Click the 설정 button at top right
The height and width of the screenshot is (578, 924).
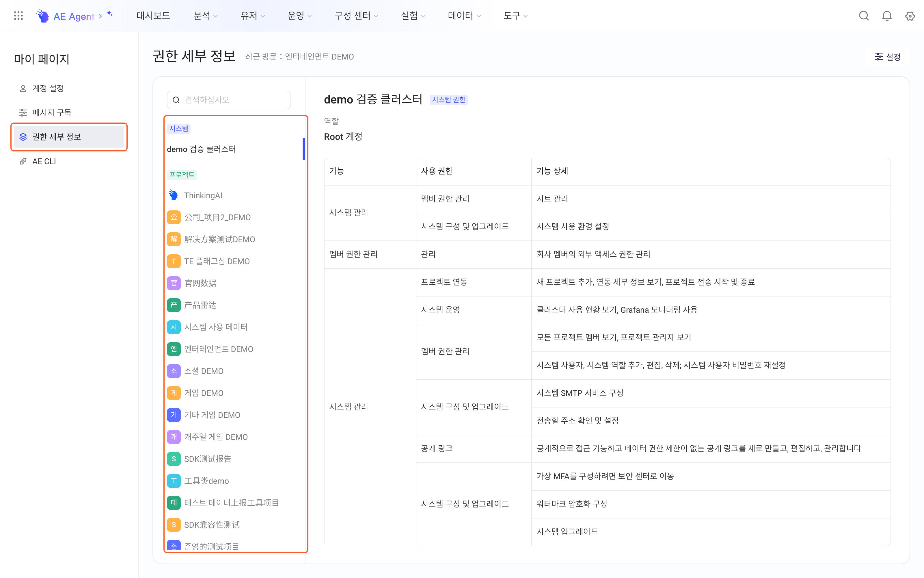click(887, 57)
